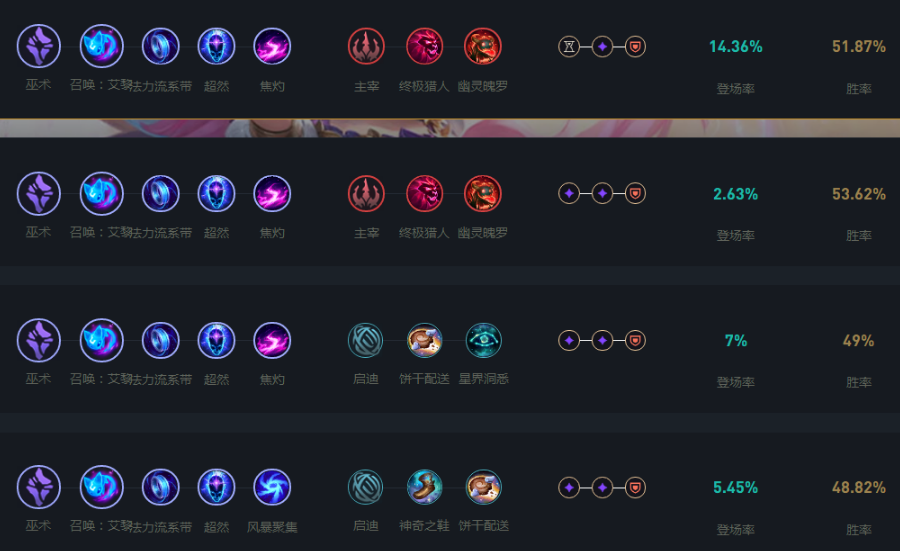Click 饼干配送 icon in the 7% pick-rate row
Viewport: 900px width, 551px height.
425,340
